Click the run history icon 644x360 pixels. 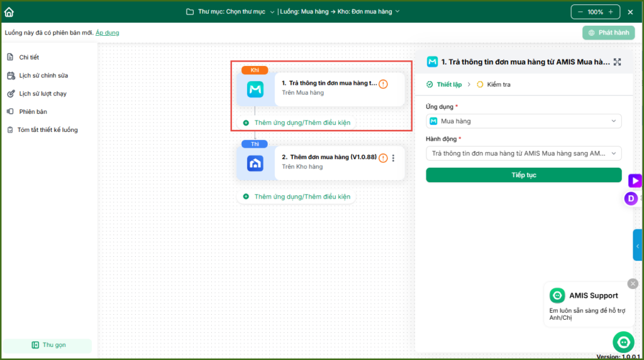tap(11, 94)
